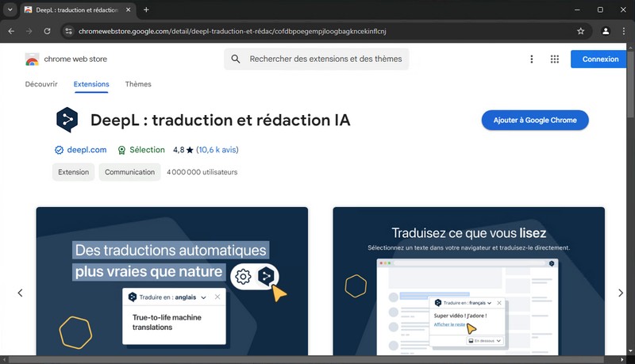Click the address bar URL
This screenshot has width=635, height=364.
(232, 31)
